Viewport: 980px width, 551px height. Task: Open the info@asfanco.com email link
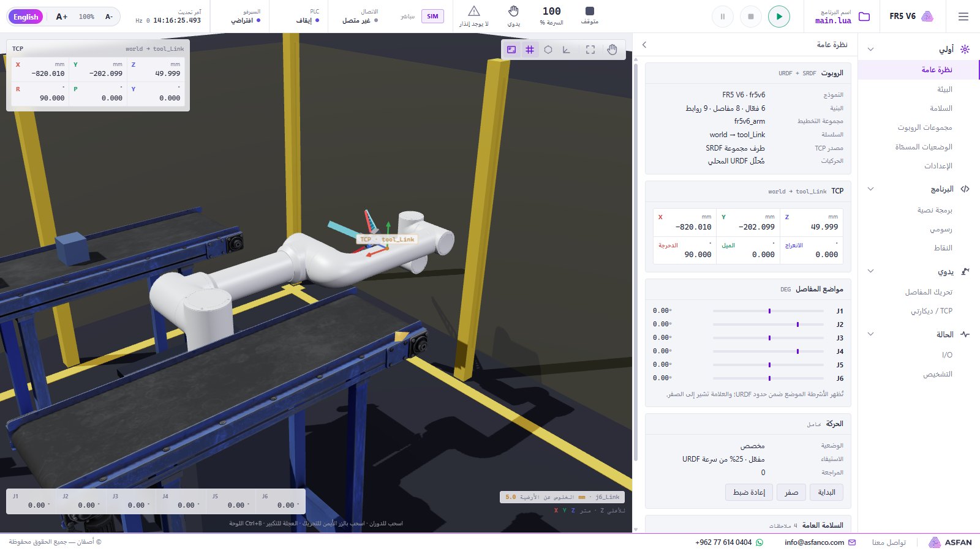tap(820, 542)
